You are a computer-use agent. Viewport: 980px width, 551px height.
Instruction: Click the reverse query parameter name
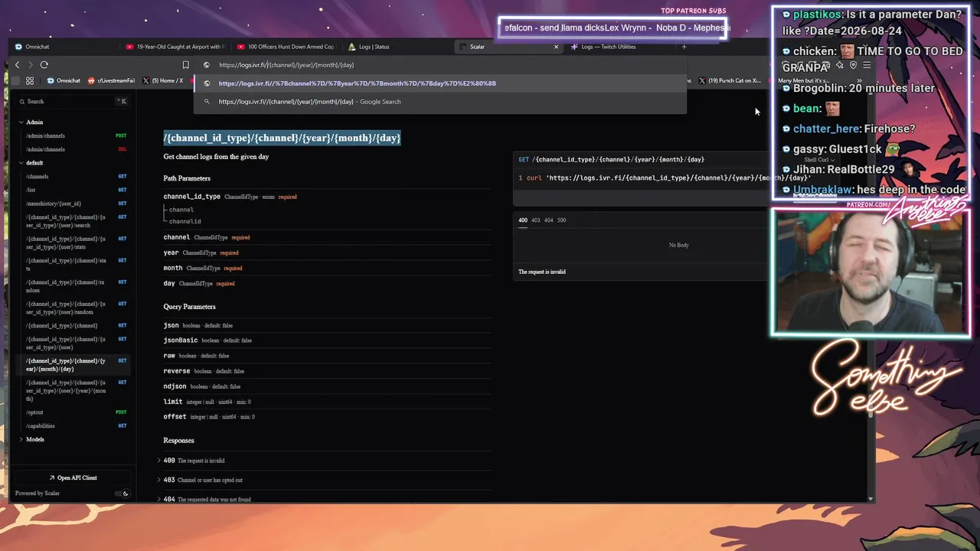177,371
